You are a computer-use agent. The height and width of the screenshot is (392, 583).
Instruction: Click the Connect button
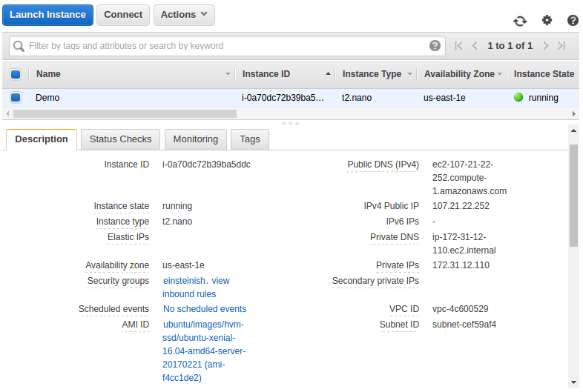[x=123, y=15]
